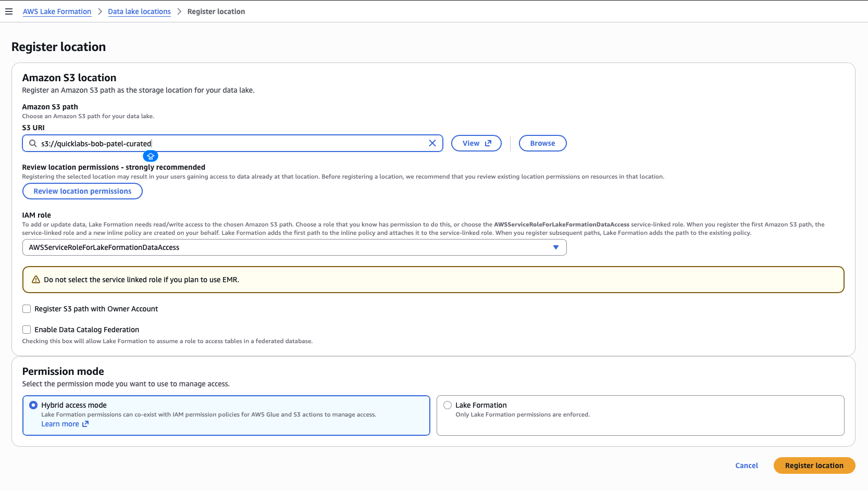The image size is (868, 491).
Task: Click the Amazon S3 location heading
Action: (69, 78)
